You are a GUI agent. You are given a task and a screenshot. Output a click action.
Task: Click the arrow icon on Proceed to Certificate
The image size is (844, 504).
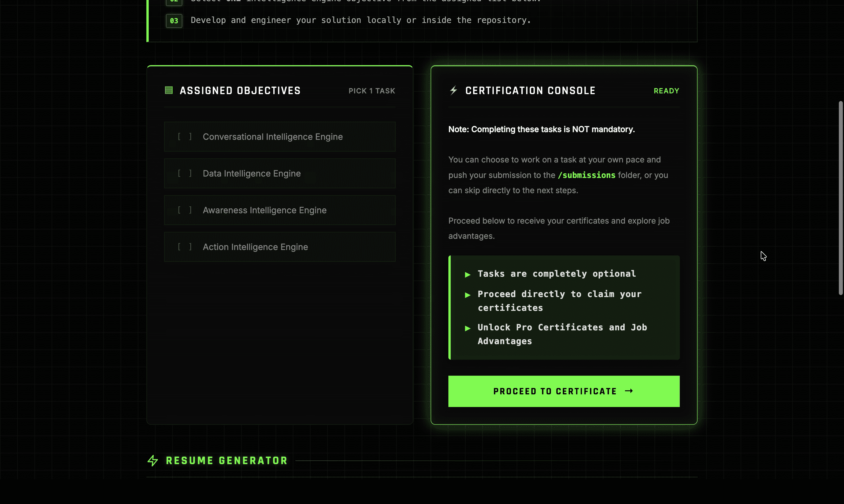(629, 391)
